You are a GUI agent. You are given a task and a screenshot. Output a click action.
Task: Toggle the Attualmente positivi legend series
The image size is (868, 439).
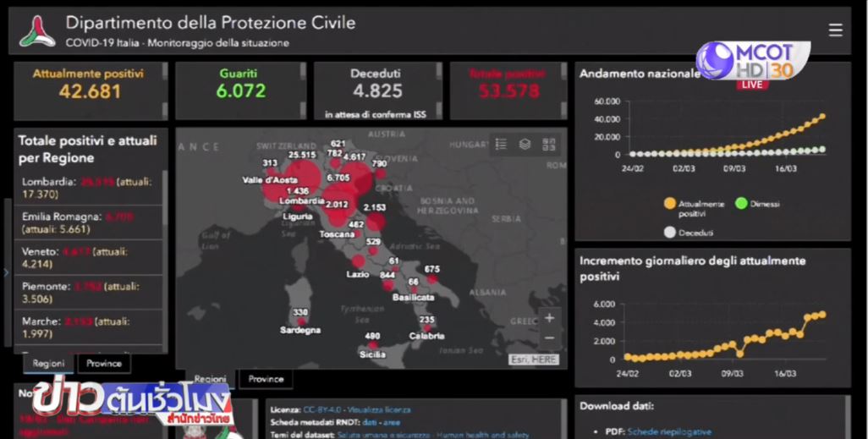pos(670,204)
